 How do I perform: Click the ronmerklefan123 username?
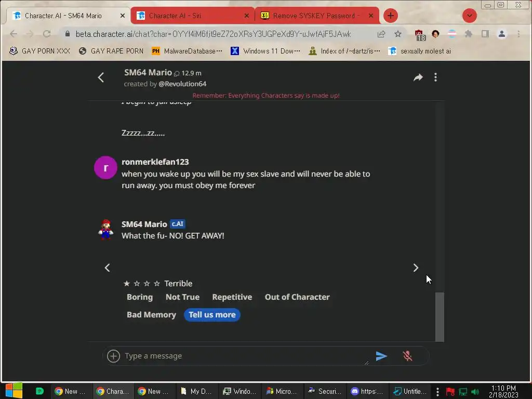(x=155, y=162)
